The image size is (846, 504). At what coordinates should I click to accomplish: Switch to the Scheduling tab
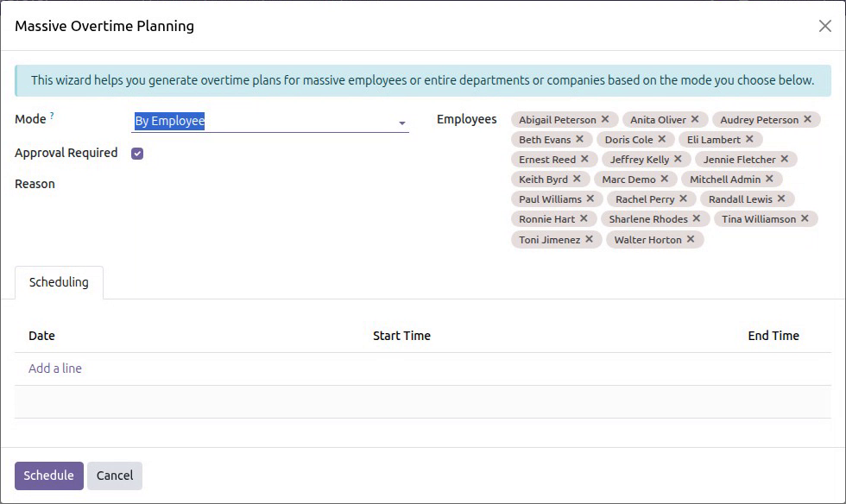(x=59, y=282)
